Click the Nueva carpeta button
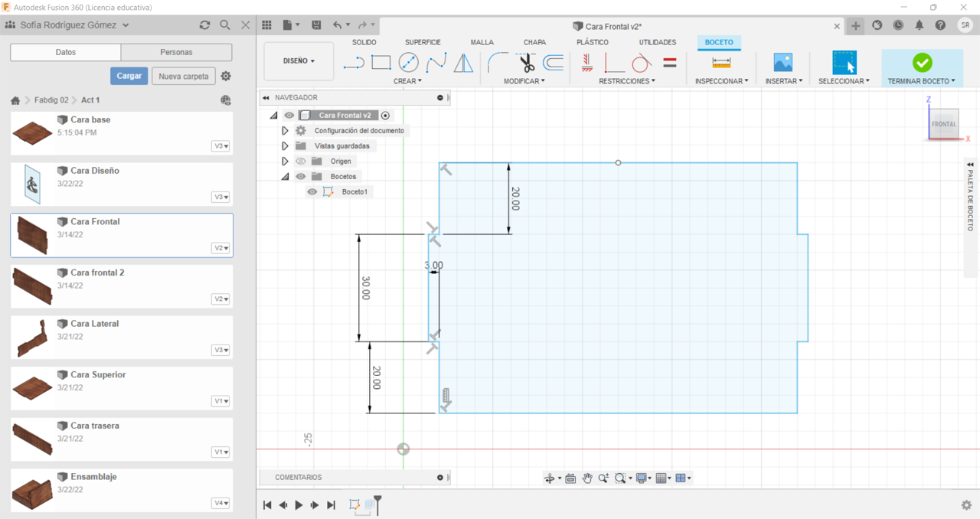The height and width of the screenshot is (519, 980). 183,76
